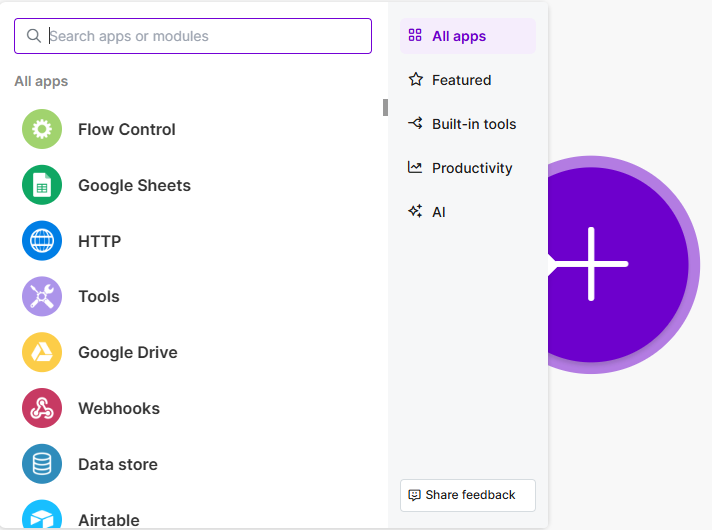712x530 pixels.
Task: Open the Google Drive app icon
Action: coord(42,352)
